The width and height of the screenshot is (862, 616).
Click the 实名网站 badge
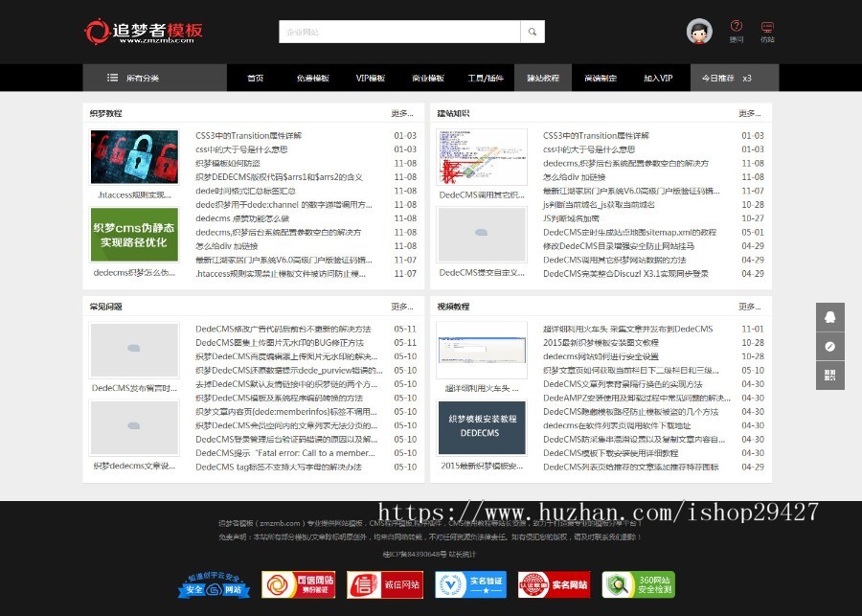pyautogui.click(x=555, y=584)
